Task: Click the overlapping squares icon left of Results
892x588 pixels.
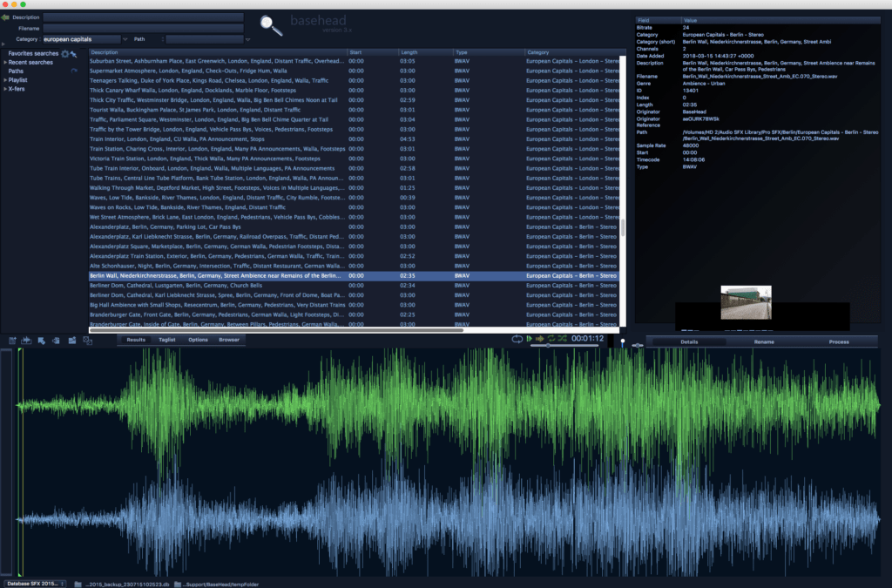Action: pyautogui.click(x=87, y=340)
